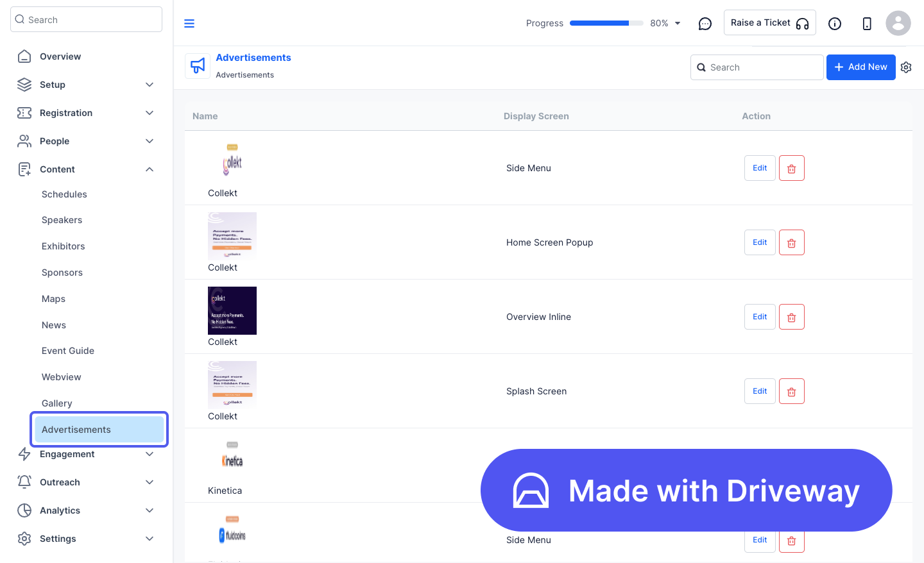Open Exhibitors in Content menu
924x563 pixels.
coord(63,246)
